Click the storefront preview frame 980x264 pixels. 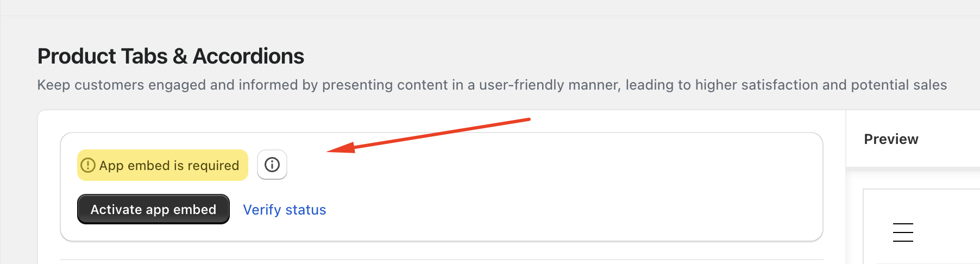pos(922,227)
